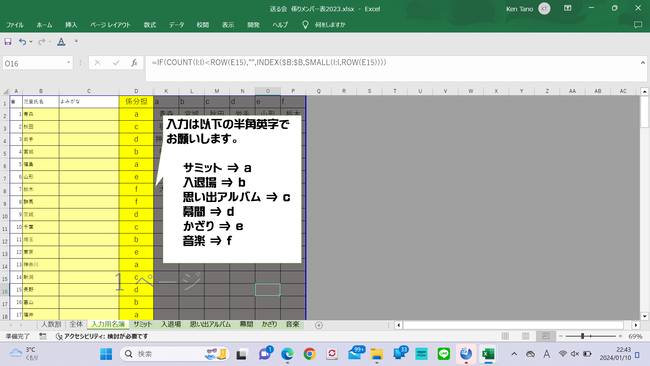Image resolution: width=650 pixels, height=366 pixels.
Task: Select the 入力用名簿 sheet tab
Action: (108, 324)
